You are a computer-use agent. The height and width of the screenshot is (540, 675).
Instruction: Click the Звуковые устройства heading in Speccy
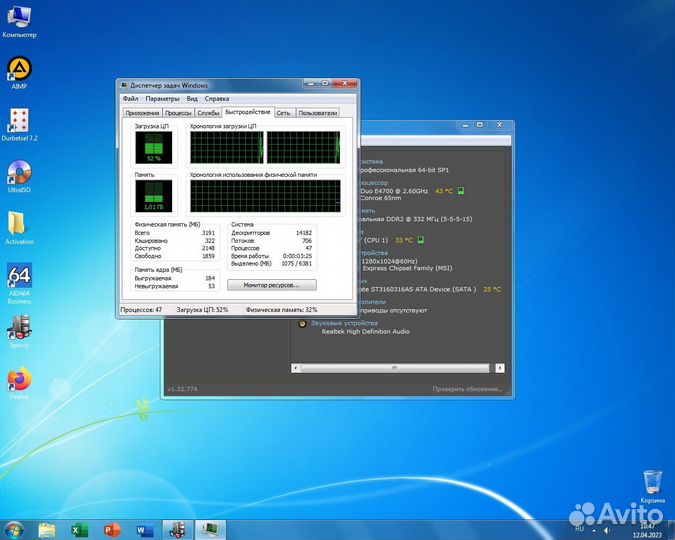tap(344, 323)
